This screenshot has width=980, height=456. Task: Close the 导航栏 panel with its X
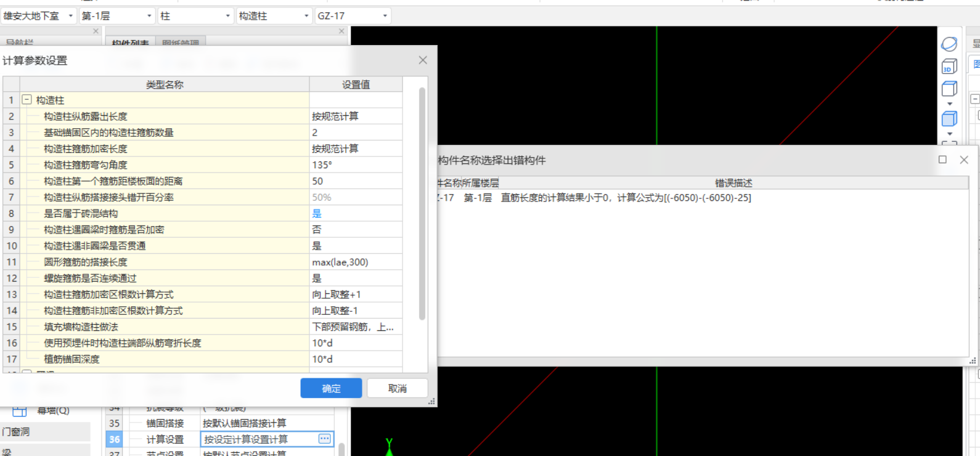point(96,31)
